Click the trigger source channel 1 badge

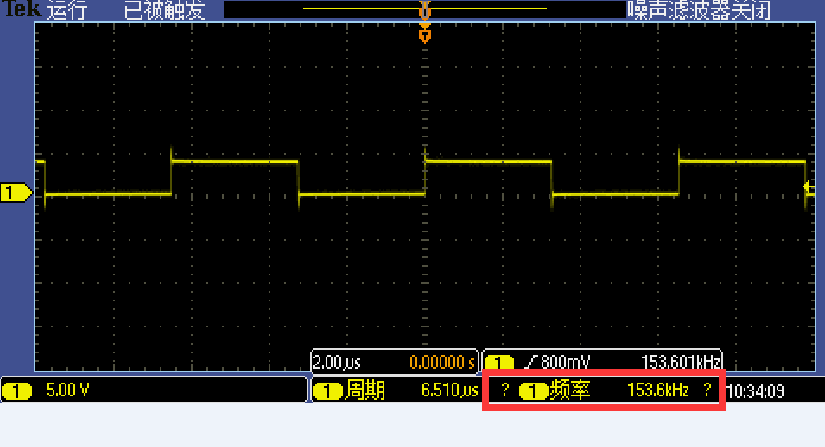click(x=498, y=362)
